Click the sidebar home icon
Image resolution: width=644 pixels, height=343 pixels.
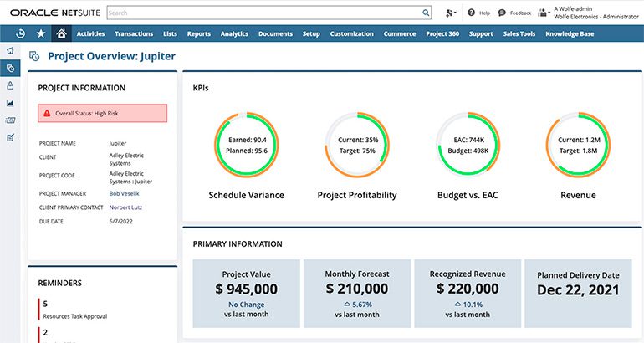coord(10,50)
